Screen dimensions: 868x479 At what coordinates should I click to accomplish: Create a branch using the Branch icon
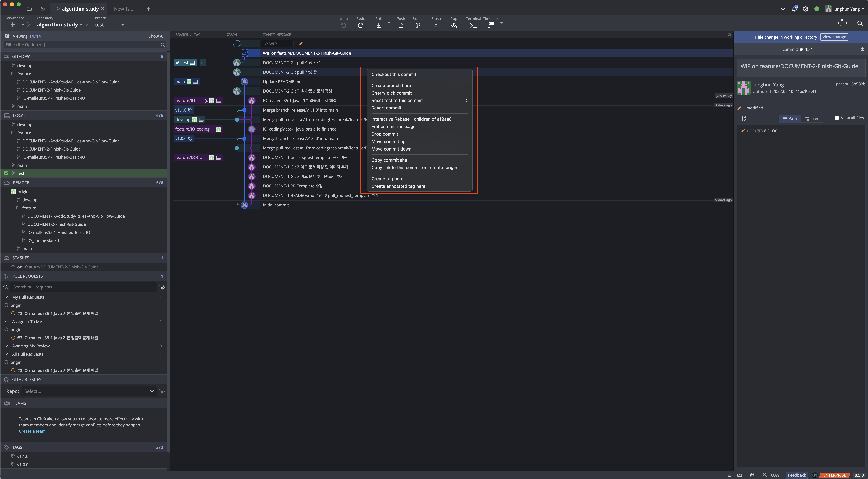(x=418, y=25)
